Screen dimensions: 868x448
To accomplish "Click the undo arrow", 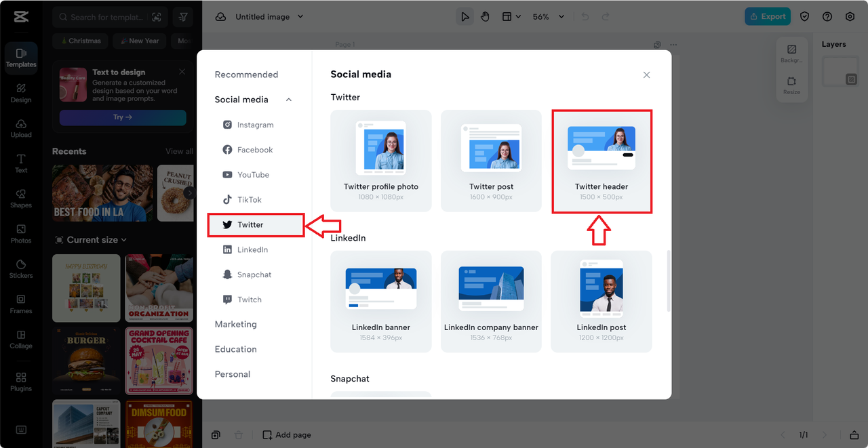I will tap(585, 17).
